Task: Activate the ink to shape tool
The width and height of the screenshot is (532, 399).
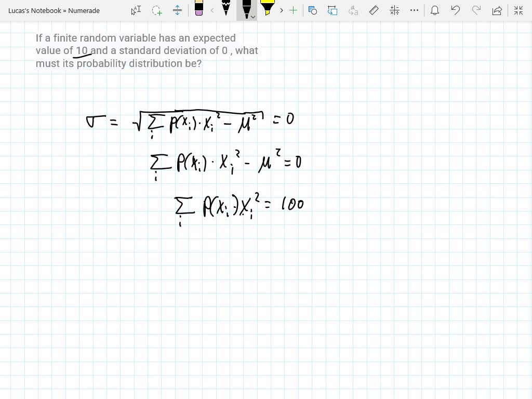Action: coord(313,10)
